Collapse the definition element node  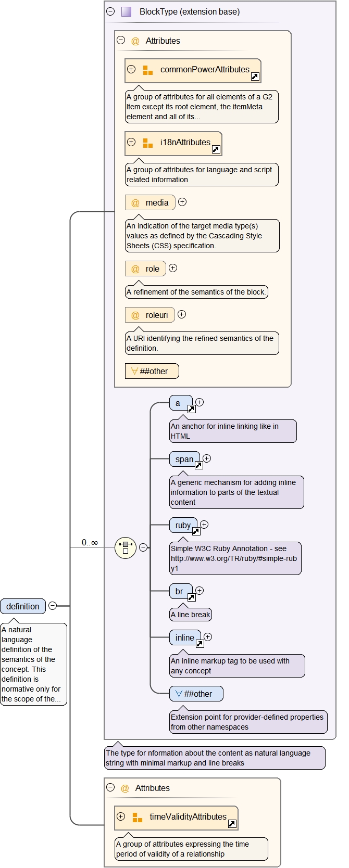[x=53, y=606]
